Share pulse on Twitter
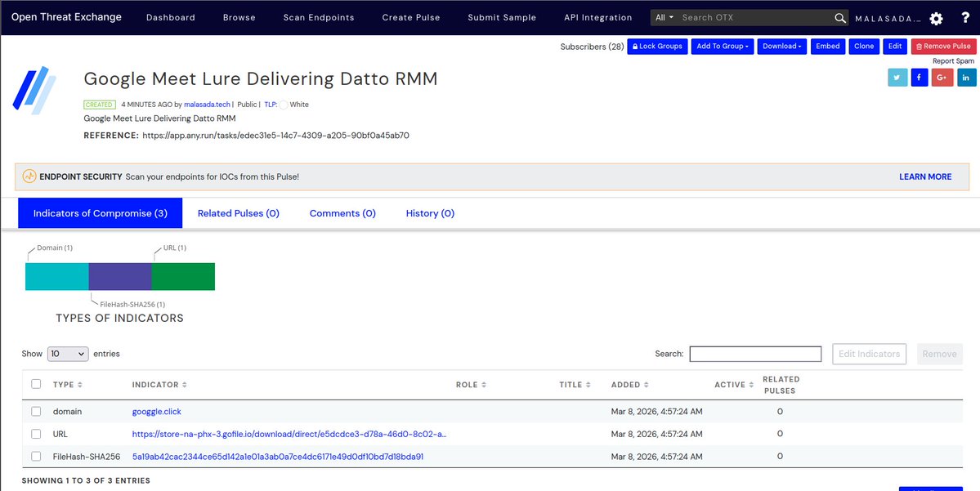 [897, 78]
